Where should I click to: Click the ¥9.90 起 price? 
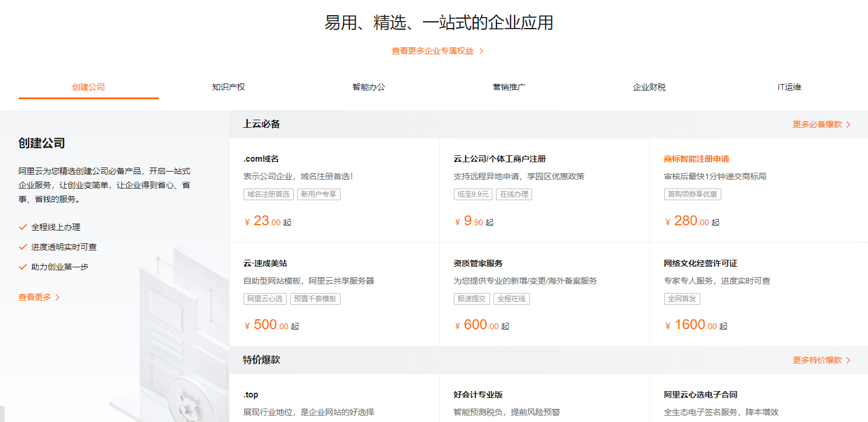tap(474, 221)
